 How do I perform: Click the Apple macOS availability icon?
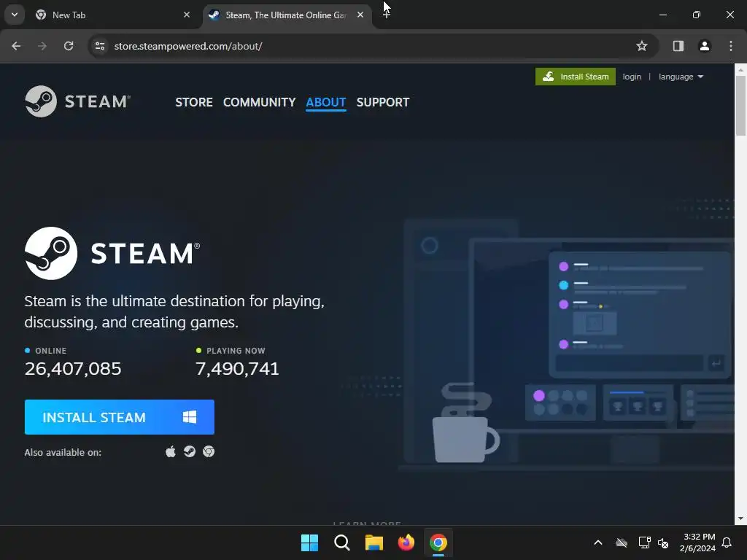[171, 451]
